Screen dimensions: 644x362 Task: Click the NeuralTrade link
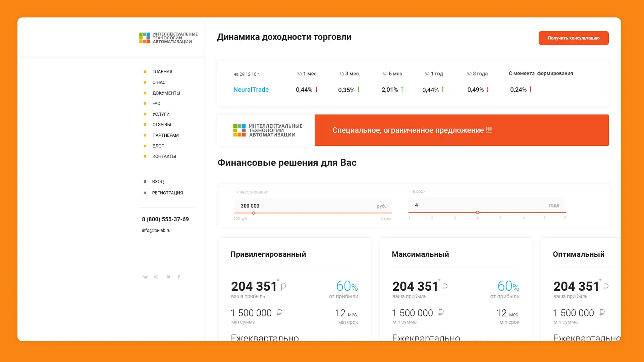click(x=251, y=89)
